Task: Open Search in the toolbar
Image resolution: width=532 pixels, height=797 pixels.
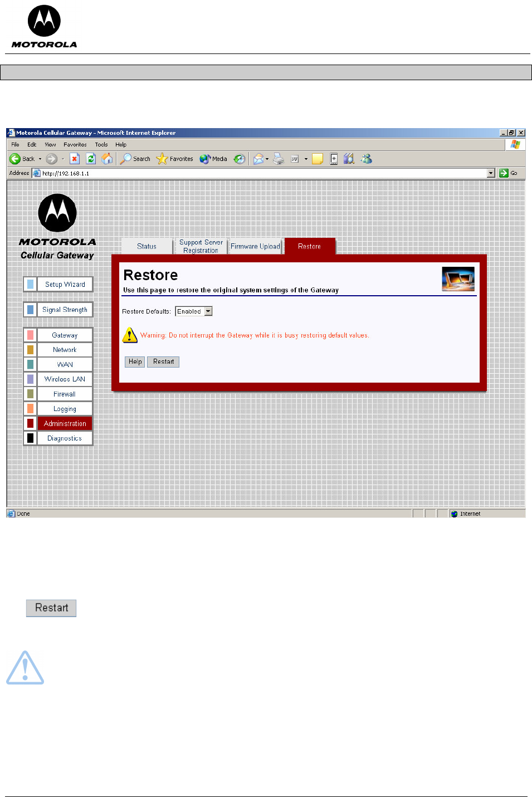Action: pyautogui.click(x=135, y=159)
